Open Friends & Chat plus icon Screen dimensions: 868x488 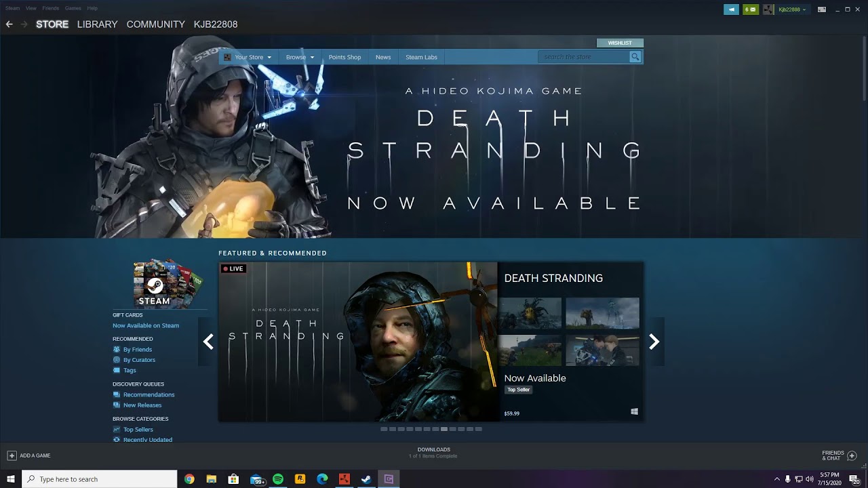pos(852,455)
